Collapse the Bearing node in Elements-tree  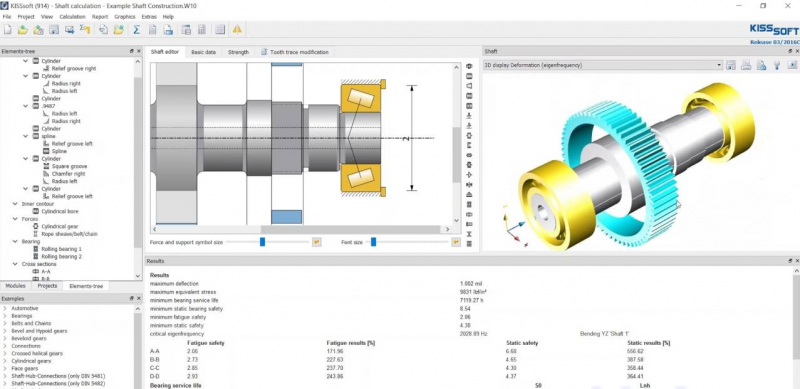point(15,241)
